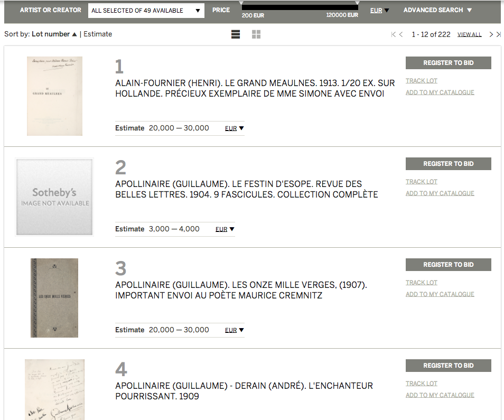504x420 pixels.
Task: Go to last page arrow
Action: (499, 34)
